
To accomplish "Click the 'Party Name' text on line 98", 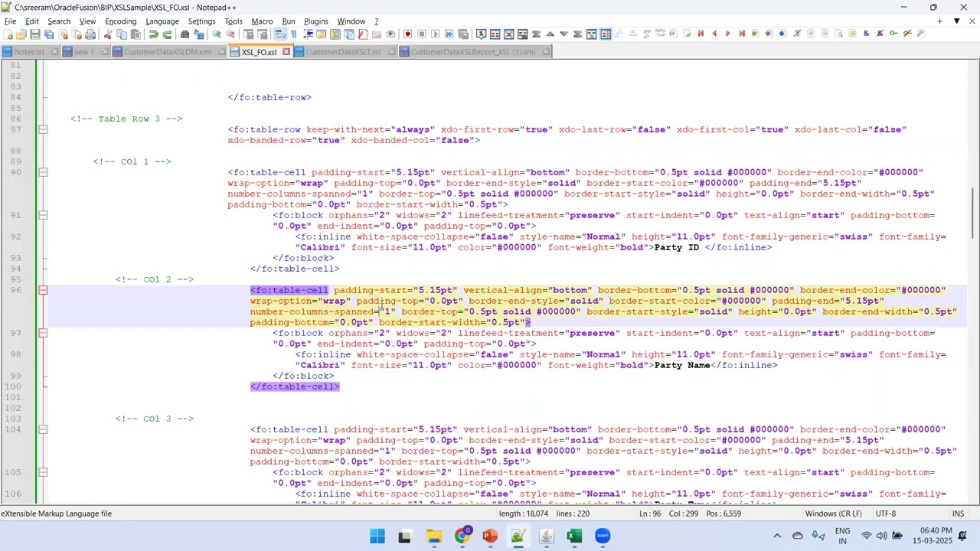I will coord(683,365).
